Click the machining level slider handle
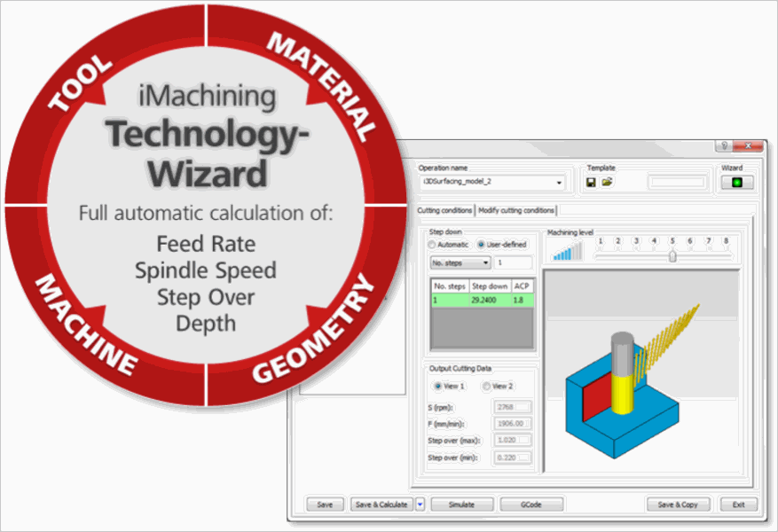This screenshot has width=778, height=532. coord(672,255)
